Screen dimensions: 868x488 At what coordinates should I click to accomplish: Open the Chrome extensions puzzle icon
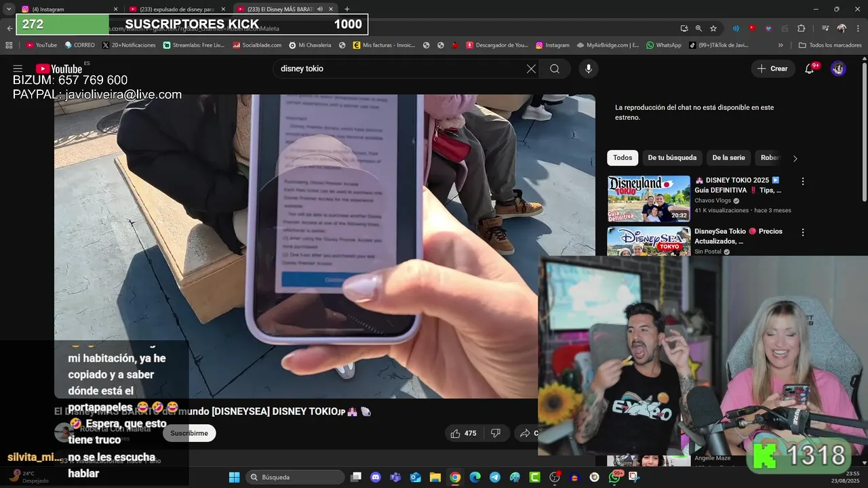(x=801, y=28)
